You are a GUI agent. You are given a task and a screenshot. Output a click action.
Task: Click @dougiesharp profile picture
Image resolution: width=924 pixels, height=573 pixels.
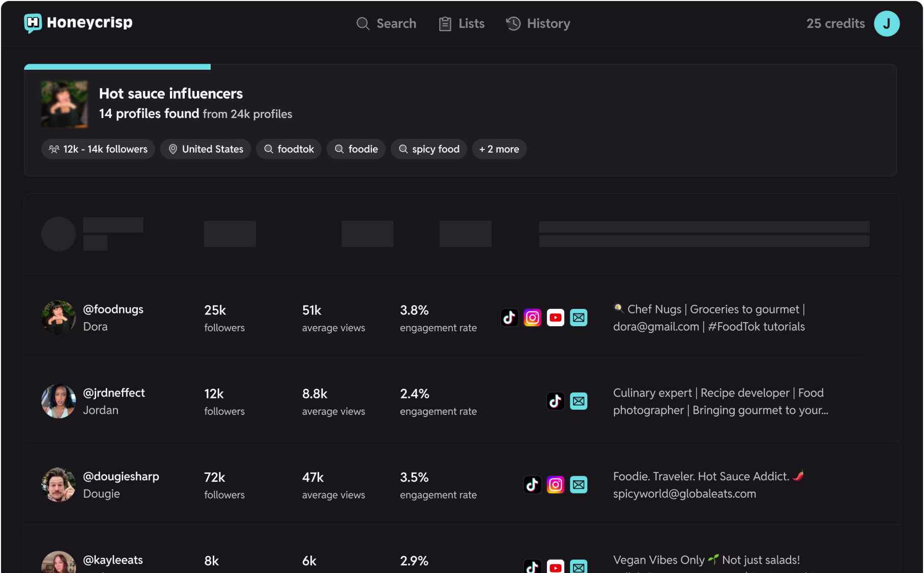(59, 484)
